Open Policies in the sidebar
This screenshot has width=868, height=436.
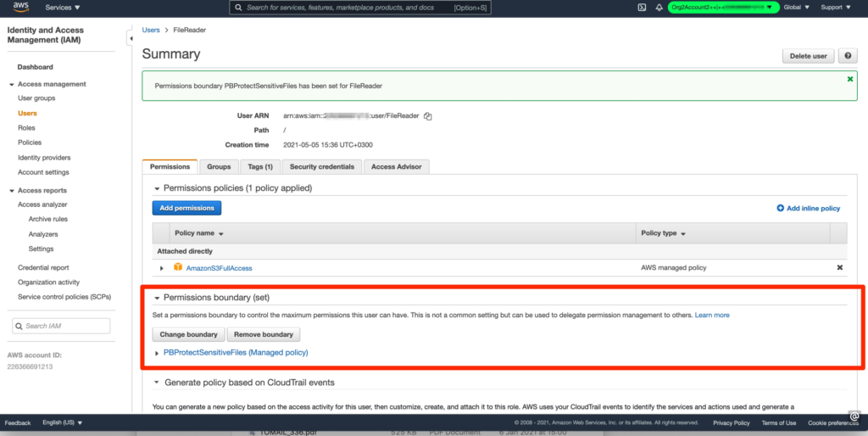[30, 143]
